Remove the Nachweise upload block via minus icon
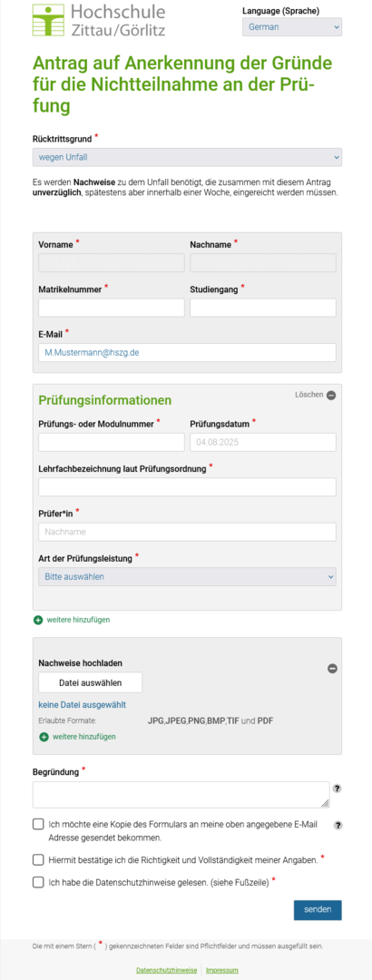Image resolution: width=372 pixels, height=980 pixels. click(333, 668)
